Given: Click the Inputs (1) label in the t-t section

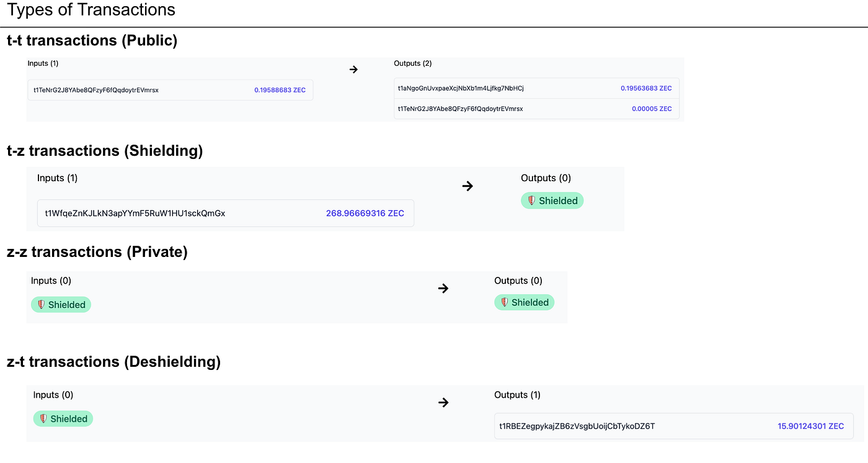Looking at the screenshot, I should pyautogui.click(x=43, y=63).
